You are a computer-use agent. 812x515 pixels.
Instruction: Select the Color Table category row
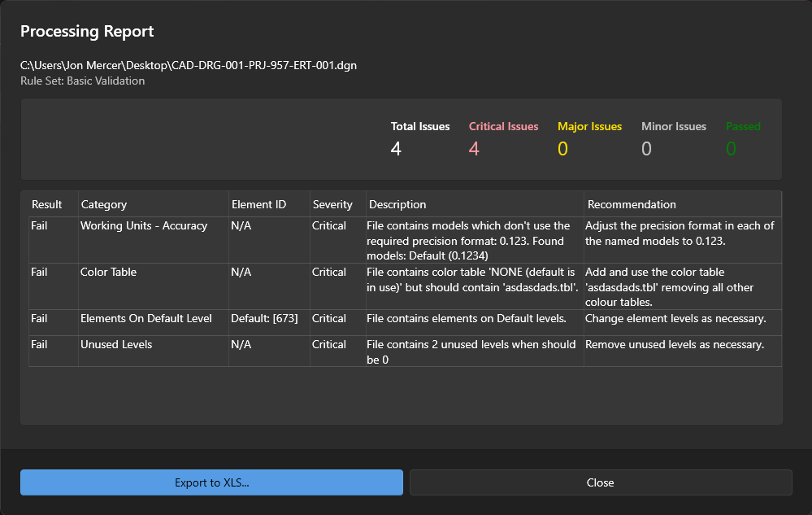[108, 273]
